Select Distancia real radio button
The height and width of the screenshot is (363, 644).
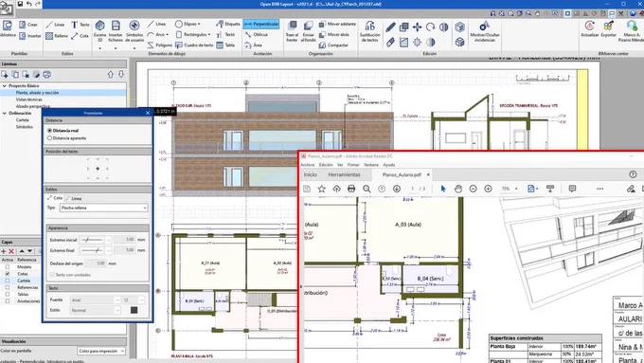pyautogui.click(x=49, y=130)
